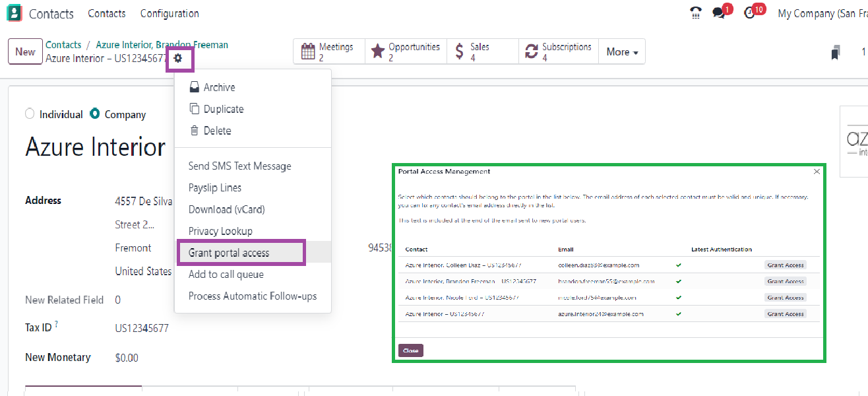Click the green check beside azure.interior24@example.com

(x=679, y=314)
